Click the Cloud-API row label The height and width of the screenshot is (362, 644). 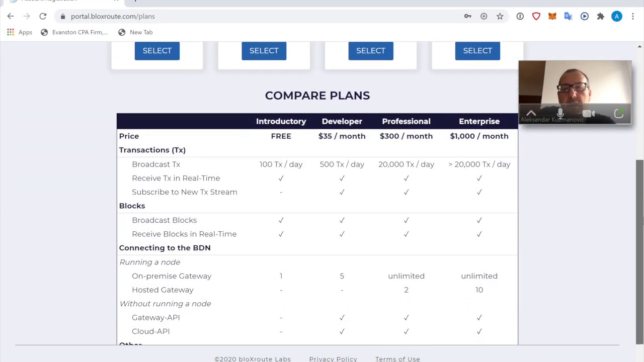click(x=150, y=331)
